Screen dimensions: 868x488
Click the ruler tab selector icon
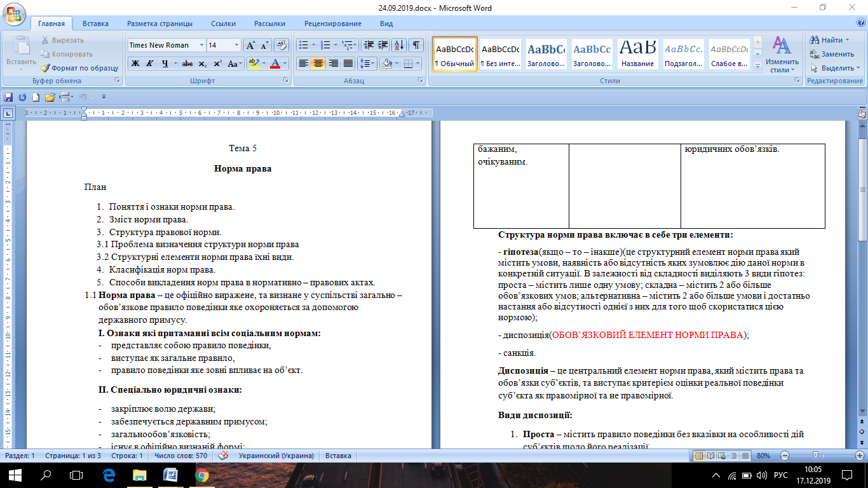pos(8,114)
